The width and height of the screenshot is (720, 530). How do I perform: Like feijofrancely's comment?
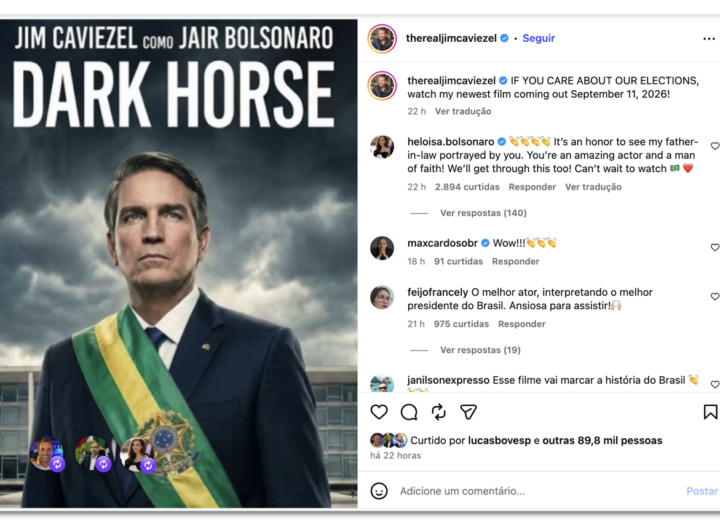(714, 297)
